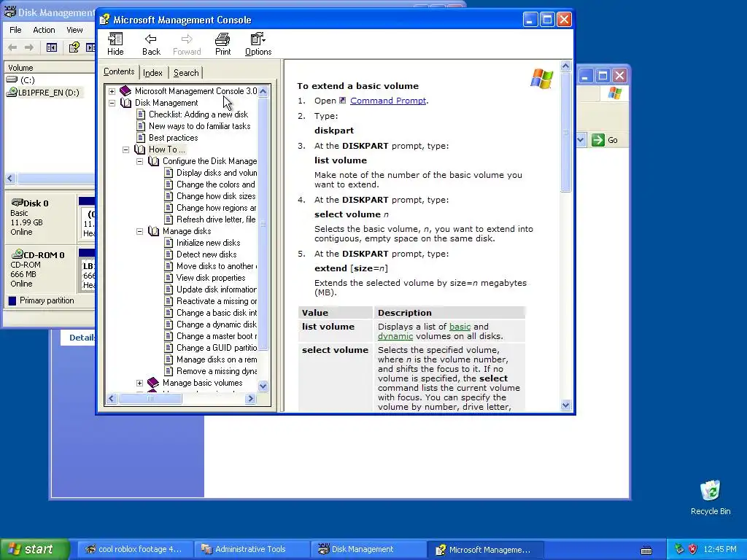
Task: Click the help topic pane scroll down arrow
Action: pyautogui.click(x=565, y=405)
